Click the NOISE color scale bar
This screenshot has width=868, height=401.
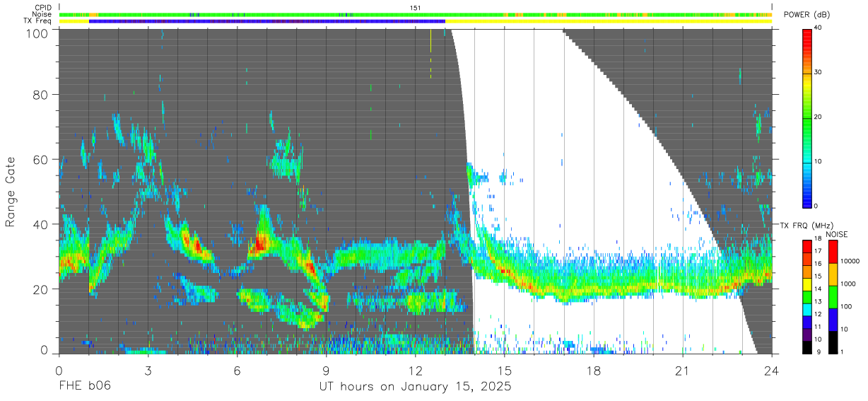833,296
